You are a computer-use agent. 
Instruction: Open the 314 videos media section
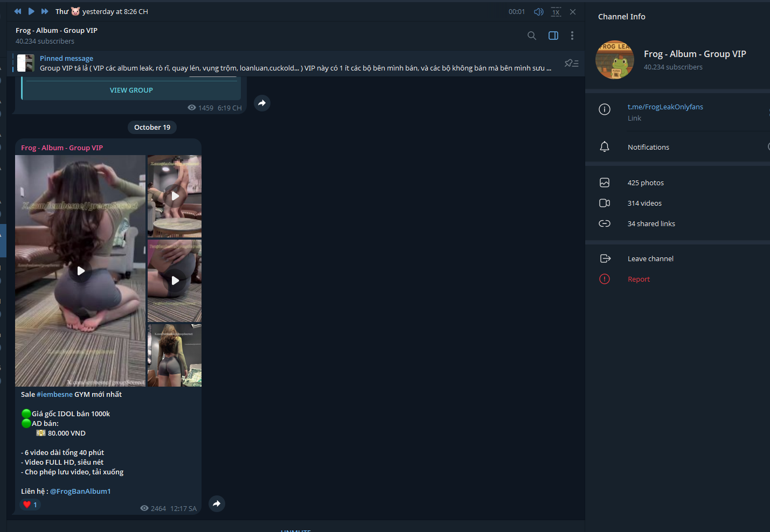(644, 203)
